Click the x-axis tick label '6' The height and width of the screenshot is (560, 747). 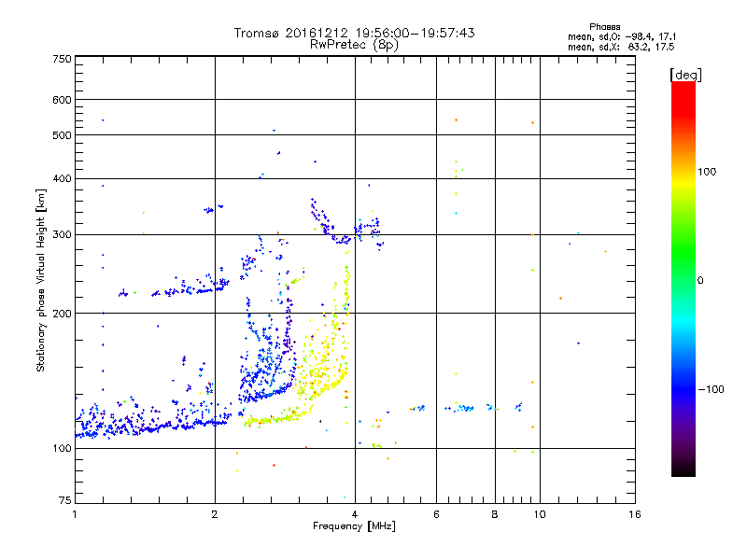[436, 514]
